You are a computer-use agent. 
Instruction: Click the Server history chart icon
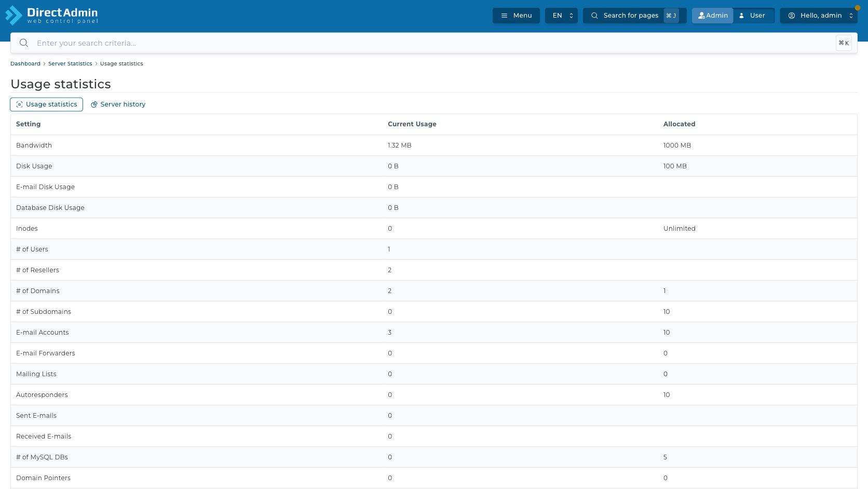pyautogui.click(x=94, y=104)
